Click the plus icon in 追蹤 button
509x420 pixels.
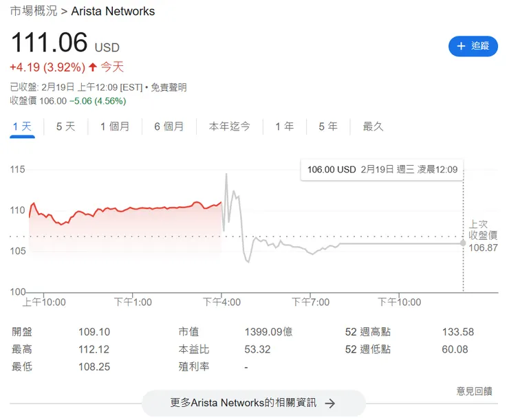461,46
